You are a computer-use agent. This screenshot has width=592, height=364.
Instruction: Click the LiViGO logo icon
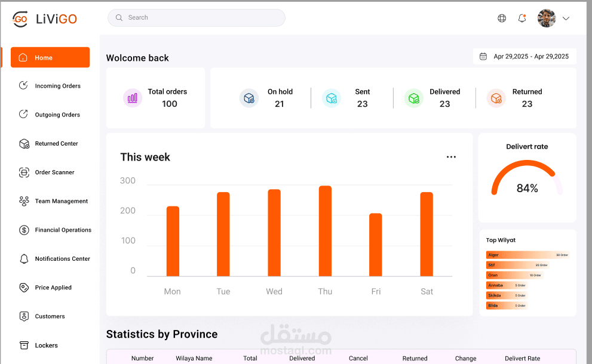click(20, 19)
